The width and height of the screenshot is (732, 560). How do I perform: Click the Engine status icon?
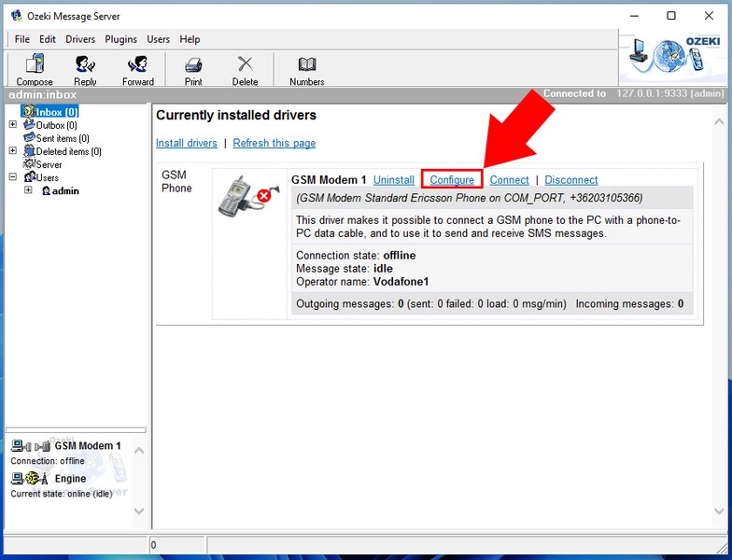[30, 478]
